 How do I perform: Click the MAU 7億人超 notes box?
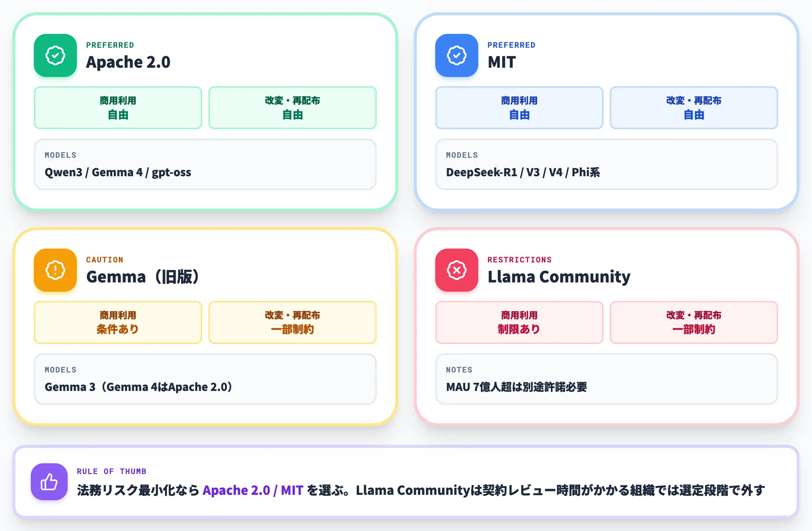point(607,379)
